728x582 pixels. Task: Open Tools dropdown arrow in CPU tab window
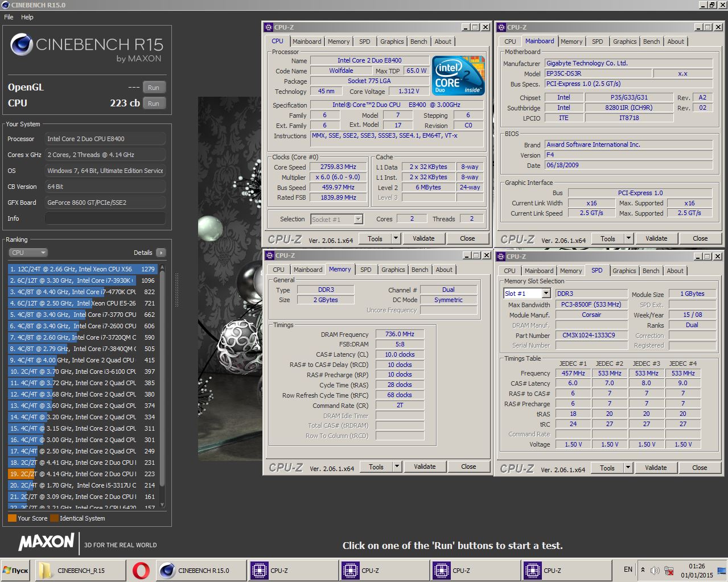tap(396, 238)
